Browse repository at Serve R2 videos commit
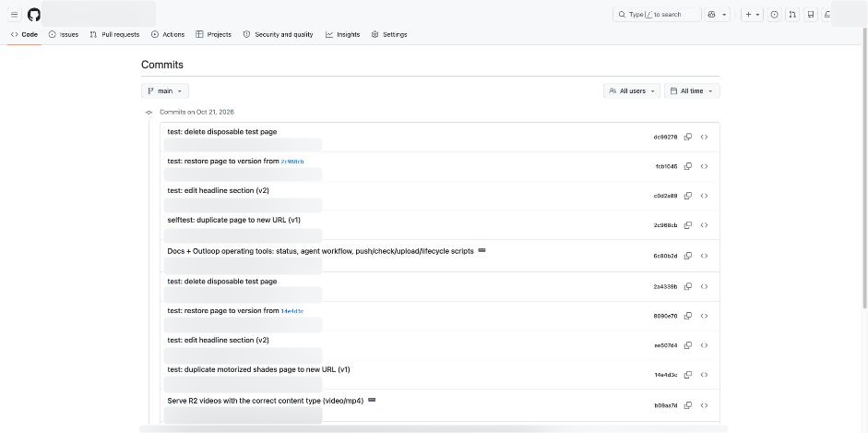Viewport: 868px width, 433px height. coord(704,405)
